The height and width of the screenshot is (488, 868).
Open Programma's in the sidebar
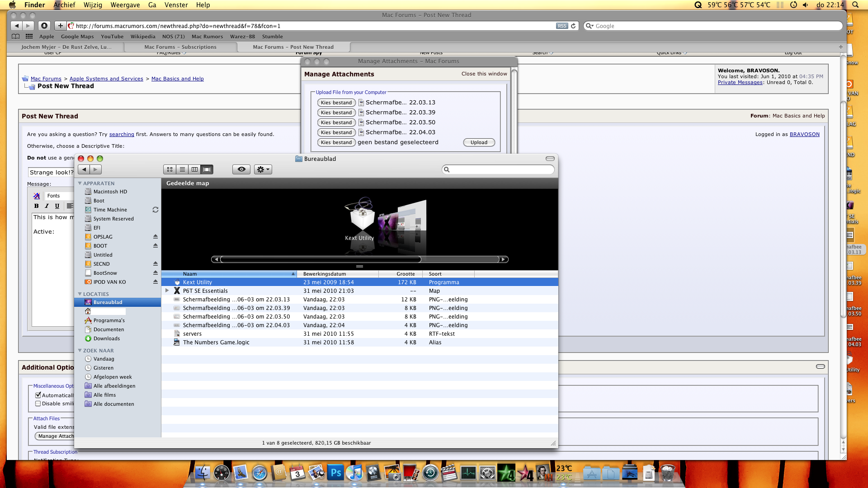pos(109,320)
